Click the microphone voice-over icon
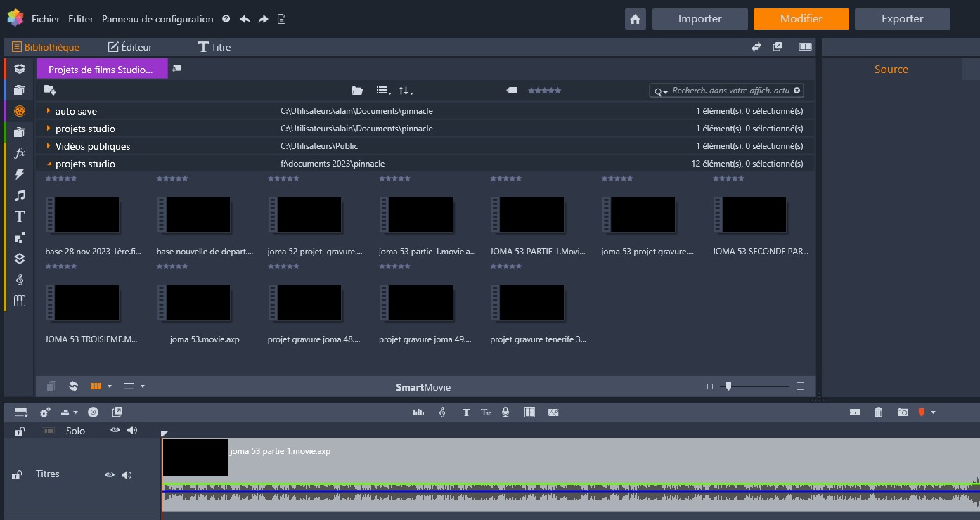Image resolution: width=980 pixels, height=520 pixels. (505, 412)
